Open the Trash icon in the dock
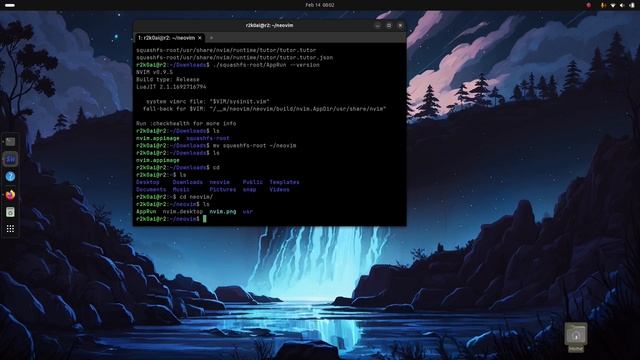 click(10, 212)
